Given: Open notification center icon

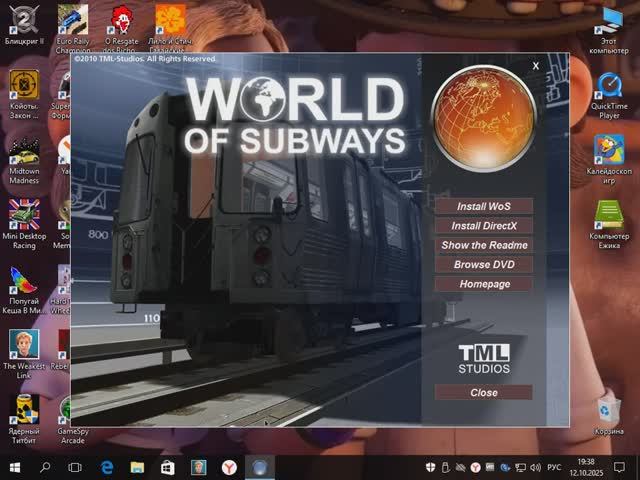Looking at the screenshot, I should [620, 467].
